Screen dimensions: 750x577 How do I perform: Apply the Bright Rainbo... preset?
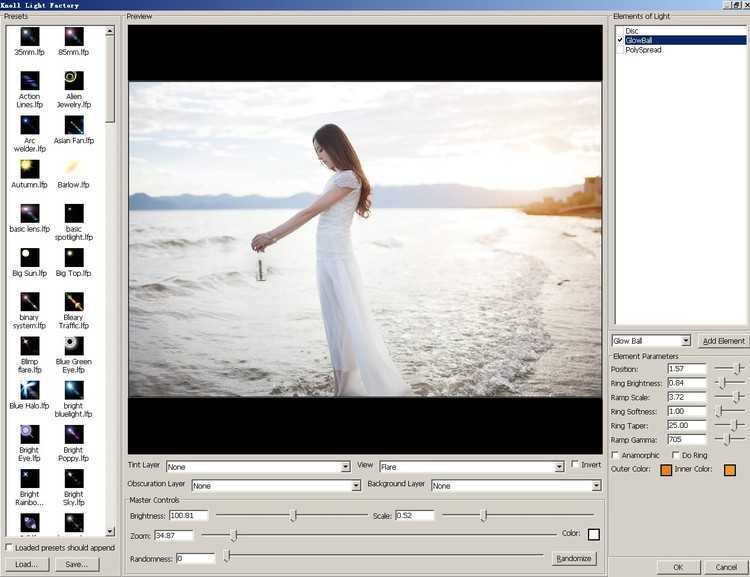[30, 478]
